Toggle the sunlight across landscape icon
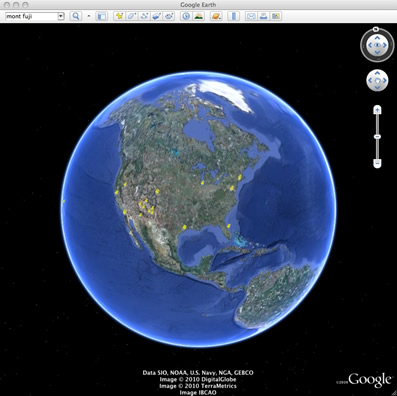 pos(199,16)
